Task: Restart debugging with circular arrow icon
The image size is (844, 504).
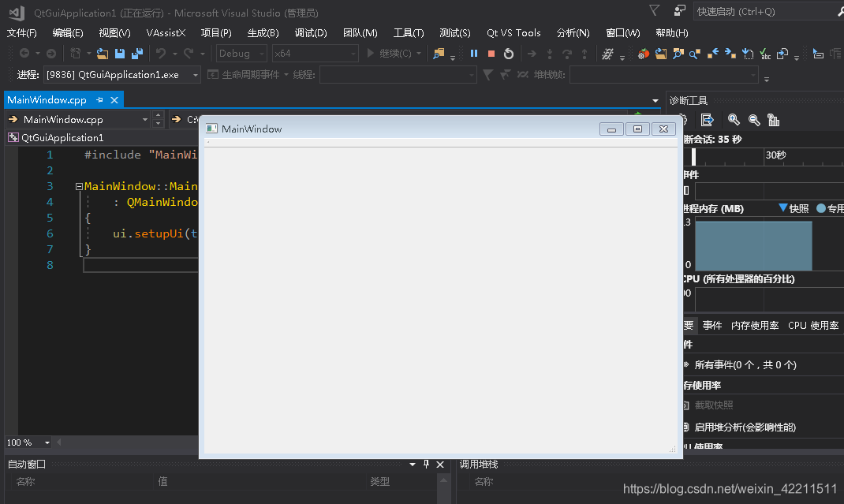Action: pyautogui.click(x=509, y=54)
